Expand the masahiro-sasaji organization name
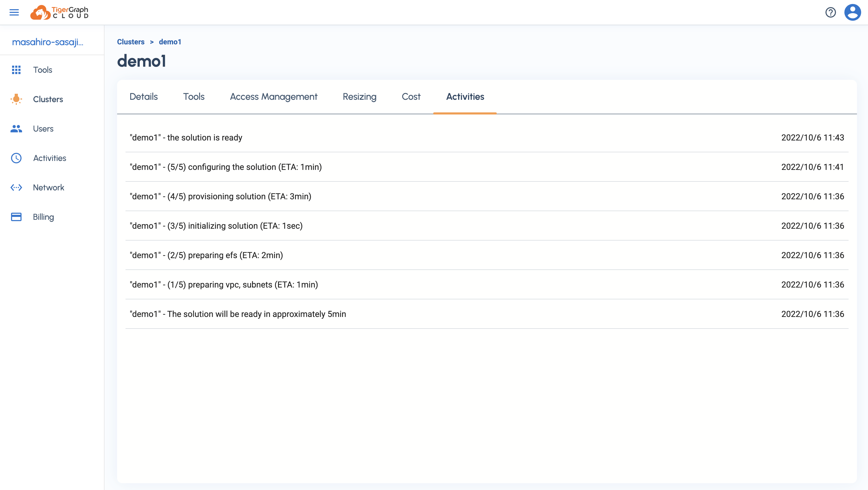 48,42
